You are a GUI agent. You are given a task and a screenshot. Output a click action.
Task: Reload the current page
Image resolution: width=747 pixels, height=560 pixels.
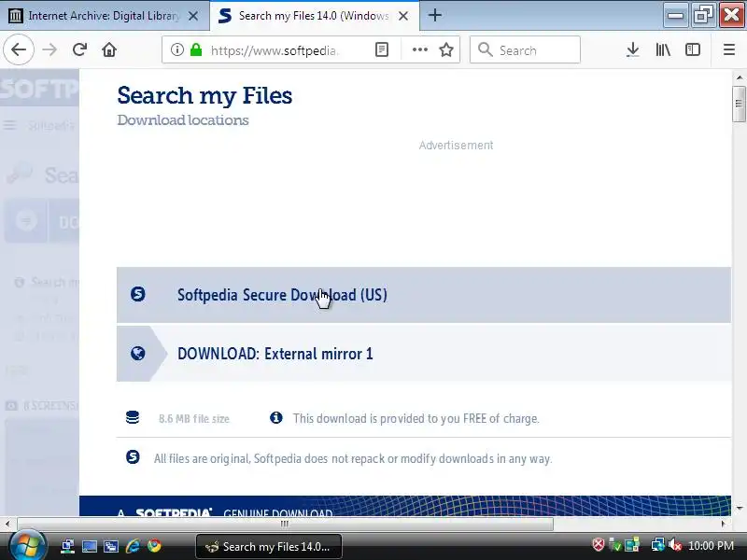point(79,49)
